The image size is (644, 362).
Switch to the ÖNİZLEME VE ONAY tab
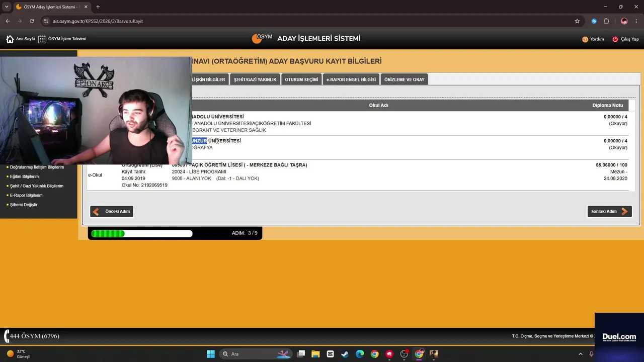(405, 79)
